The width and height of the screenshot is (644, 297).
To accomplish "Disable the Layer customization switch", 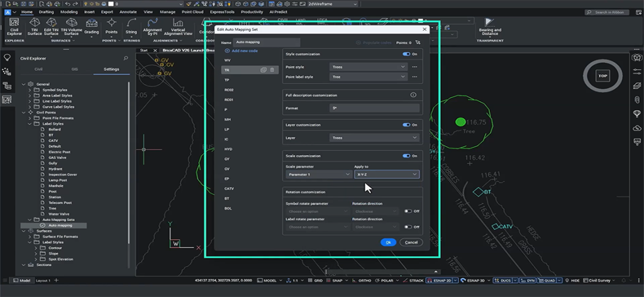I will click(406, 125).
